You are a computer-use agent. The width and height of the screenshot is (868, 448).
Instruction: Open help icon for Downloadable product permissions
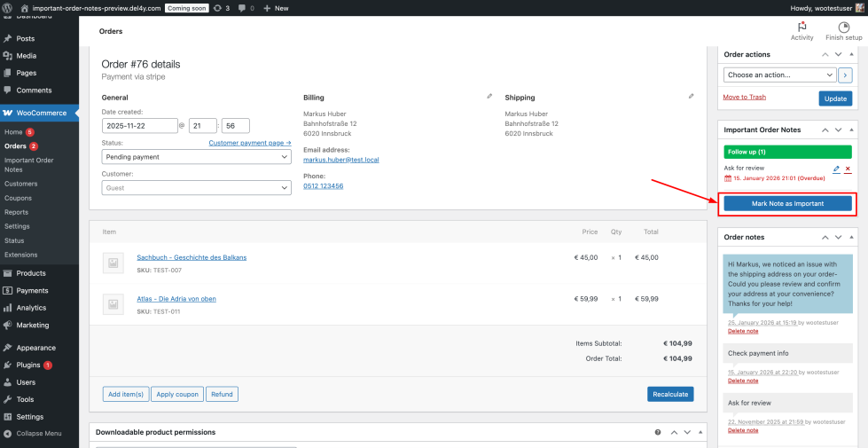coord(657,432)
